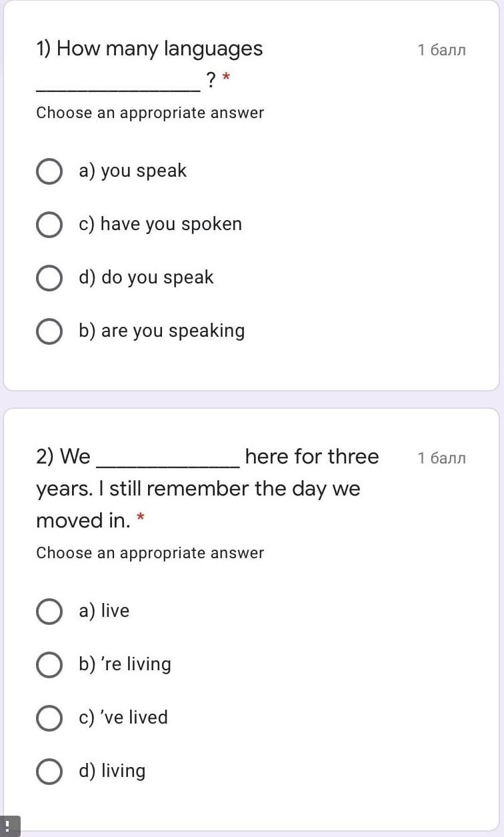Select the 'd) living' radio button

coord(49,772)
